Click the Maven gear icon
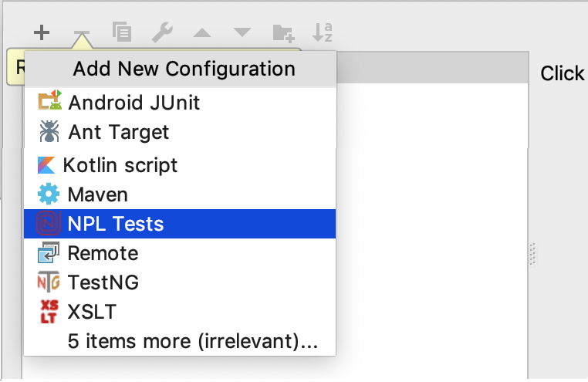 [x=49, y=194]
